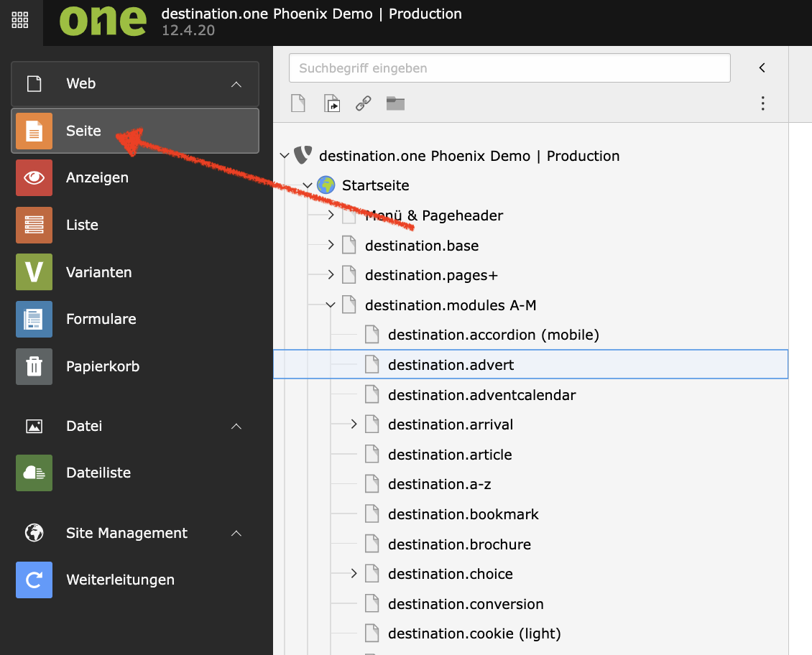Click the Datei image icon
The height and width of the screenshot is (655, 812).
[x=34, y=427]
